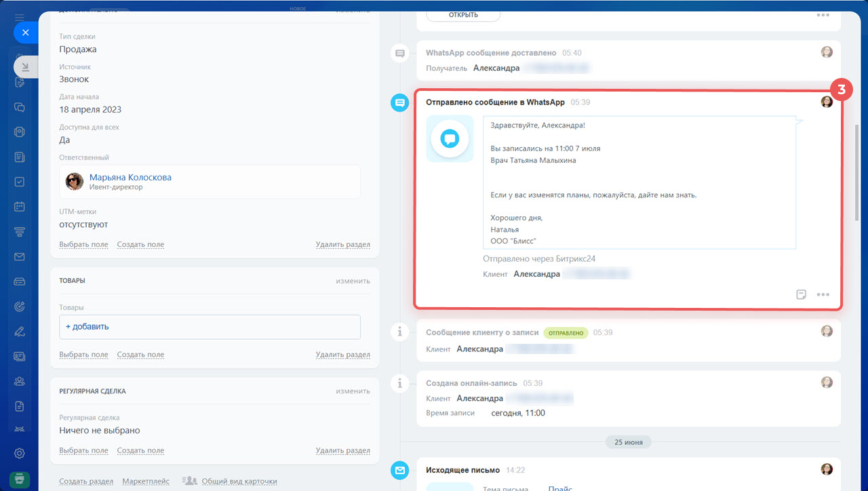This screenshot has height=491, width=868.
Task: Click Да under Доступна для всех
Action: point(64,140)
